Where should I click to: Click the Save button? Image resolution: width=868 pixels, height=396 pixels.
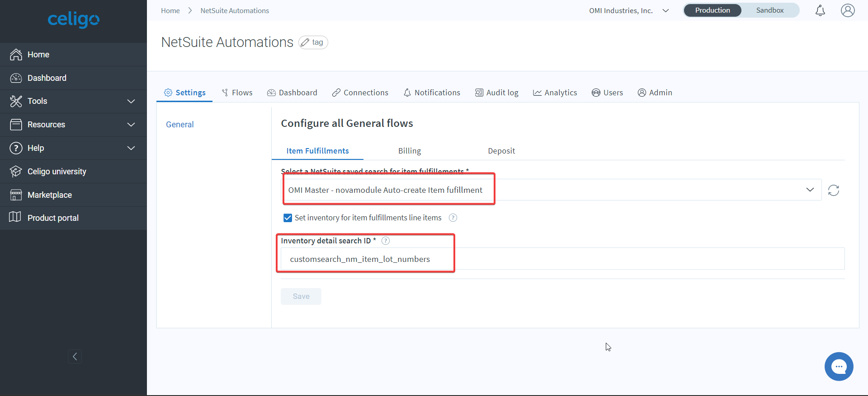click(x=301, y=296)
